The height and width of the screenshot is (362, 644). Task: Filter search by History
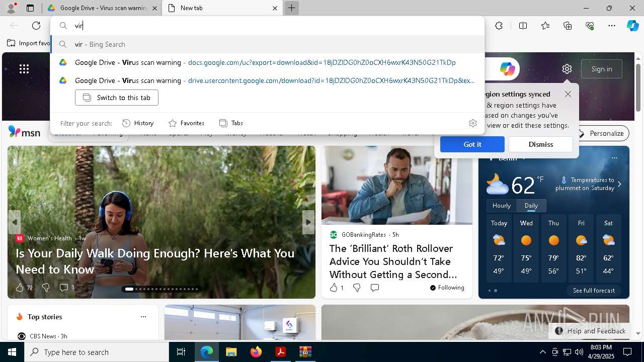pos(138,123)
